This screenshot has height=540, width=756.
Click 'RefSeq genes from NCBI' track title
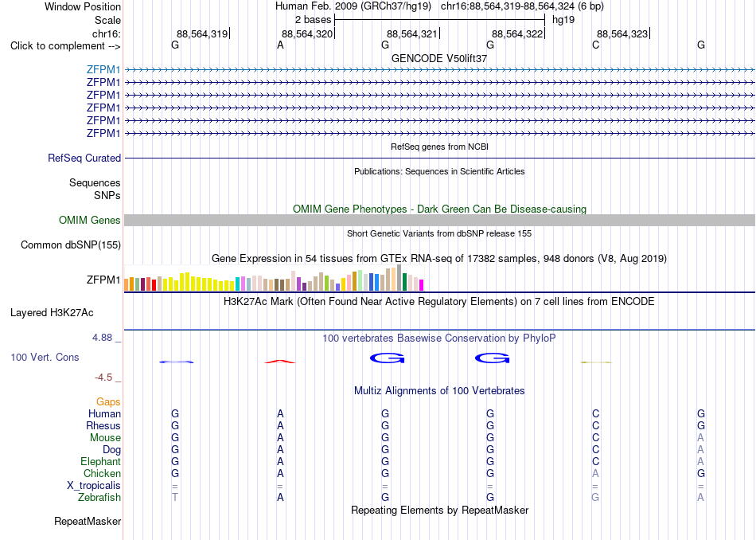click(439, 147)
